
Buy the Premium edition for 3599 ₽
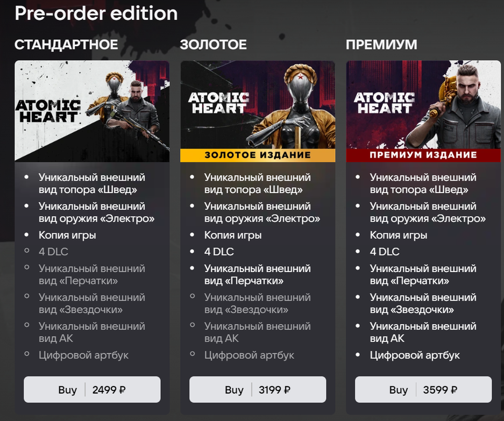pyautogui.click(x=423, y=389)
